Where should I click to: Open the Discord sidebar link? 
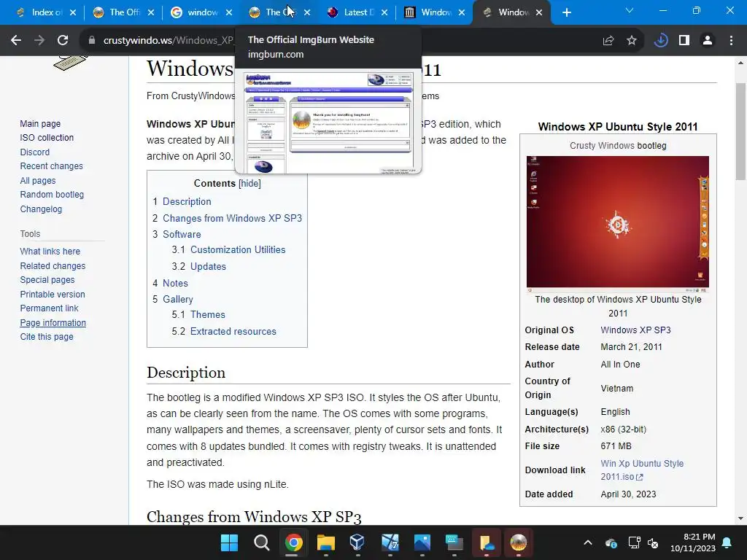[x=35, y=152]
